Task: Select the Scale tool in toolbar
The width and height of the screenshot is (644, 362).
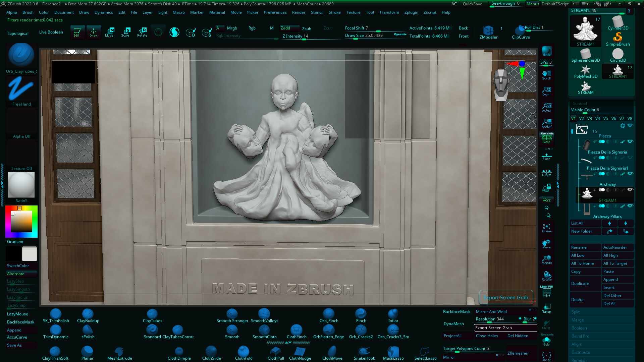Action: point(125,32)
